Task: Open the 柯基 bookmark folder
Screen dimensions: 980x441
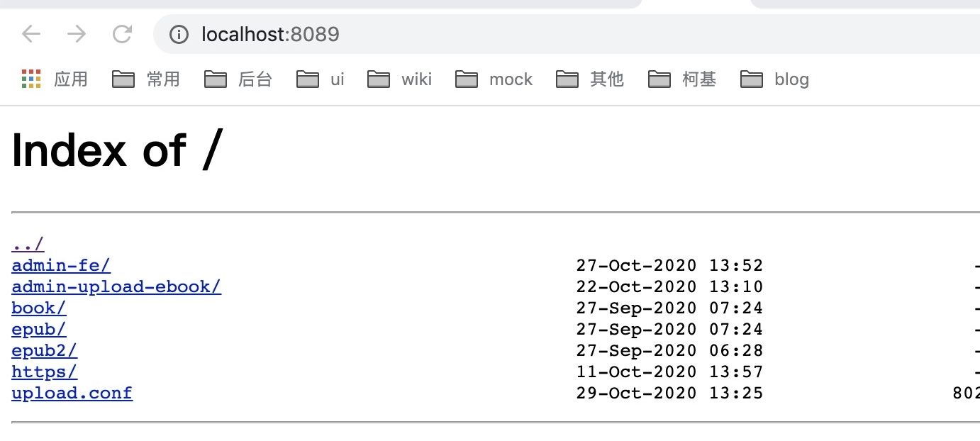Action: click(x=682, y=79)
